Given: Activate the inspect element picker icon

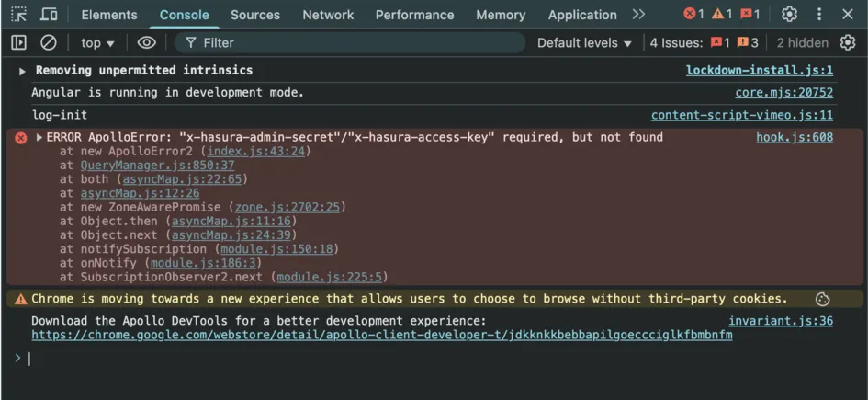Looking at the screenshot, I should coord(18,15).
